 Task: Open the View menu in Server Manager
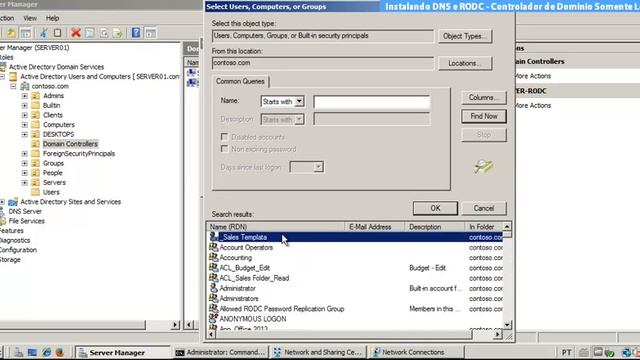click(30, 18)
